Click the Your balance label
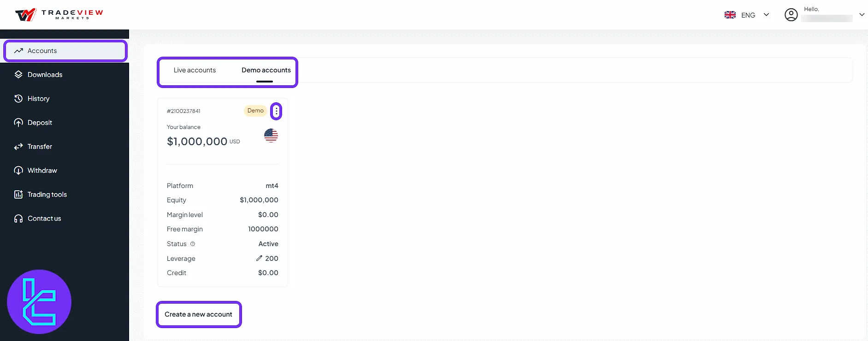The height and width of the screenshot is (341, 868). [183, 127]
